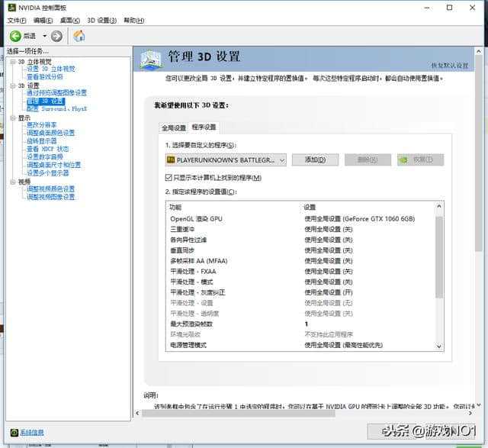Image resolution: width=488 pixels, height=448 pixels.
Task: Click the settings list vertical scrollbar thumb
Action: pos(439,257)
